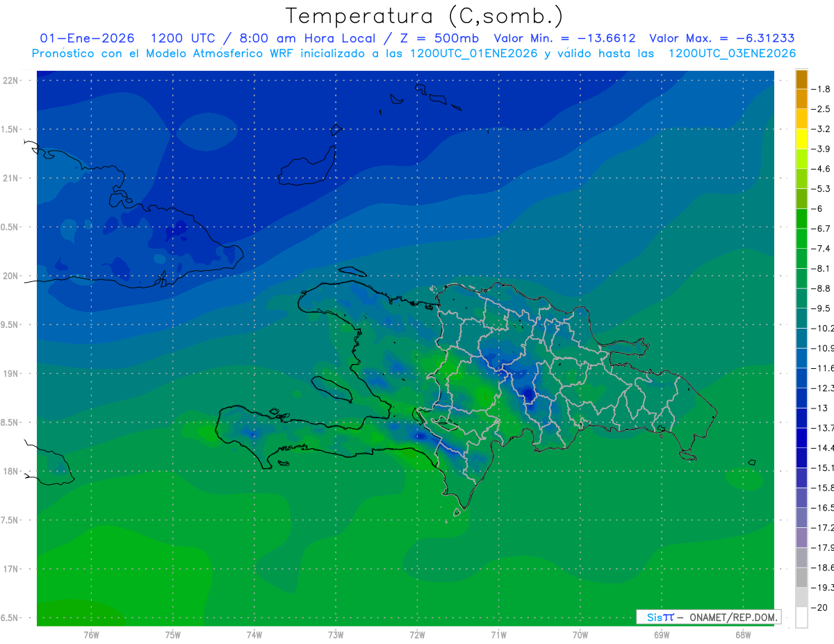This screenshot has width=834, height=644.
Task: Click the colorbar label "-18.6"
Action: 823,568
